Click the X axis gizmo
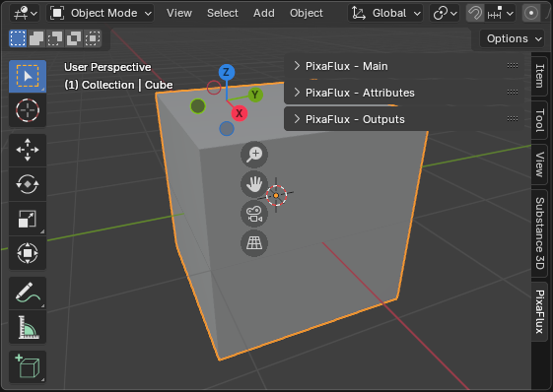This screenshot has width=553, height=392. coord(240,113)
